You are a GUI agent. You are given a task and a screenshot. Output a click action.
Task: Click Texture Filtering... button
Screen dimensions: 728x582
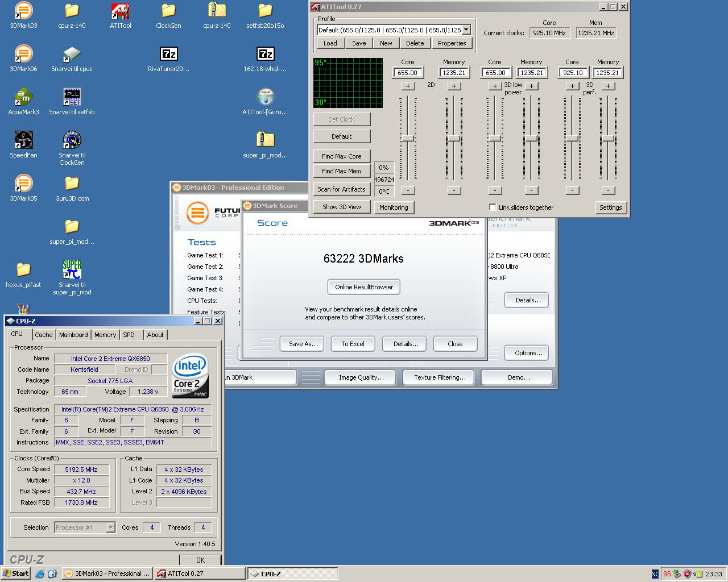(440, 377)
